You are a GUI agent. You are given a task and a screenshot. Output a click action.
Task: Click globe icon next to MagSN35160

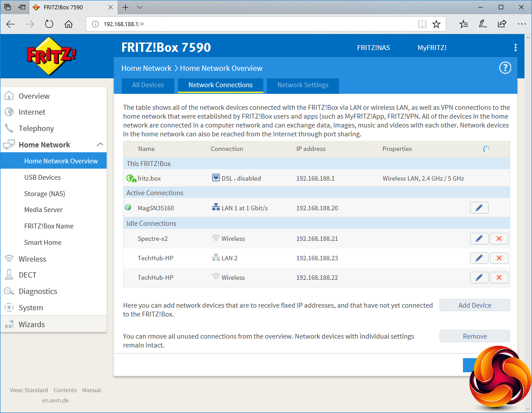[x=128, y=207]
